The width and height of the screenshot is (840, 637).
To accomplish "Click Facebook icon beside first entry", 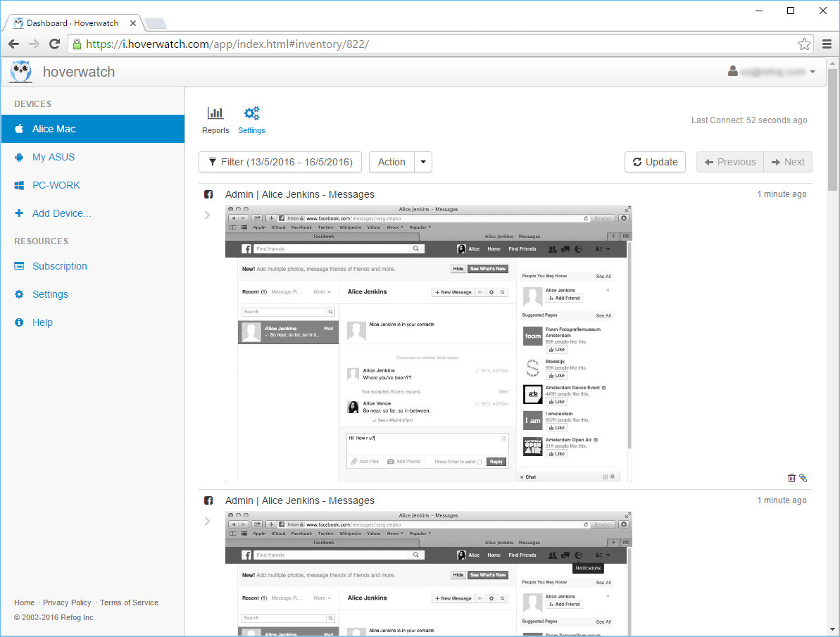I will (208, 195).
